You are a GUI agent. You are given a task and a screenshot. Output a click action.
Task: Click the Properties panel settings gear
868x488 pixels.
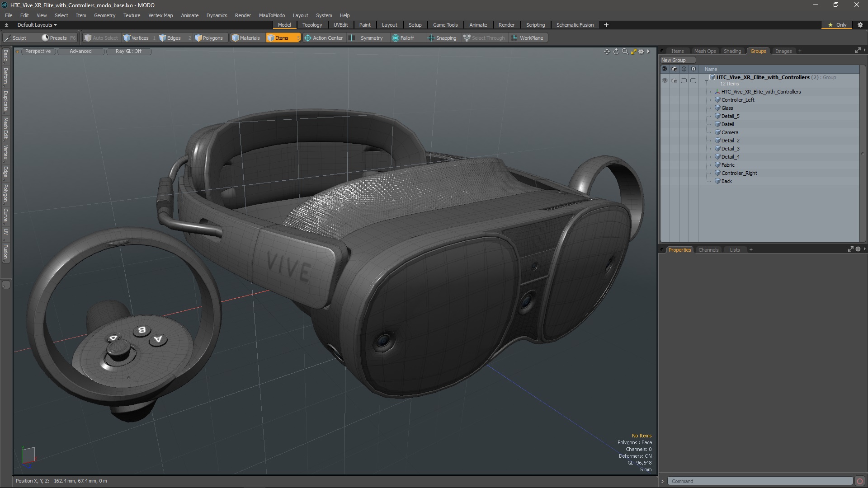[858, 249]
